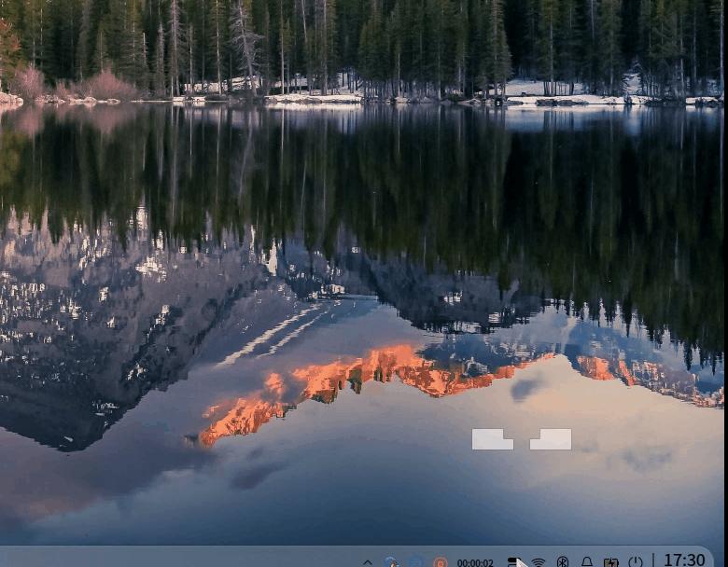Open the notification bell panel
This screenshot has height=567, width=728.
coord(587,562)
